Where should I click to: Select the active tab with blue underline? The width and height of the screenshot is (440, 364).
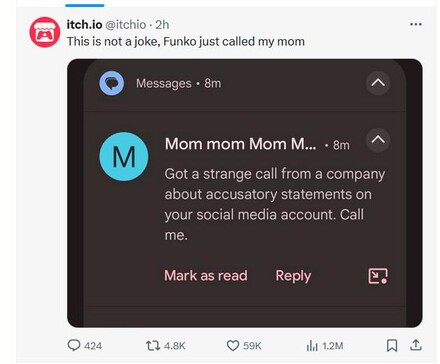click(85, 5)
